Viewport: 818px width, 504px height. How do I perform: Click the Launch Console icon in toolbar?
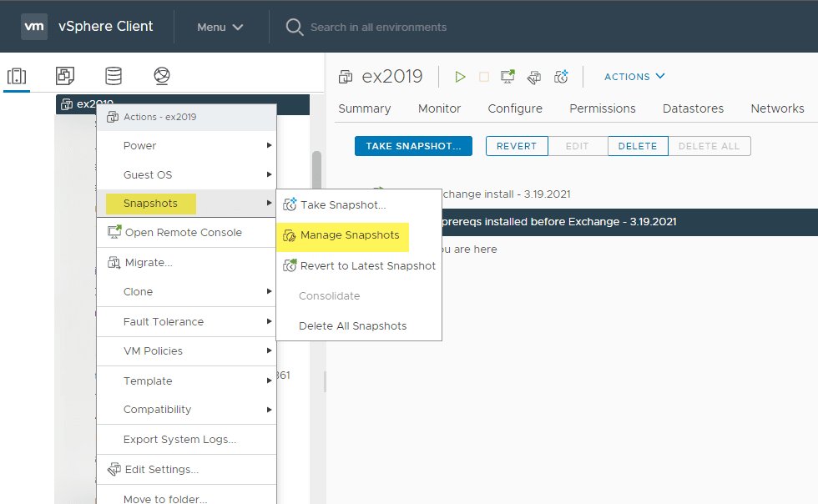pyautogui.click(x=507, y=77)
